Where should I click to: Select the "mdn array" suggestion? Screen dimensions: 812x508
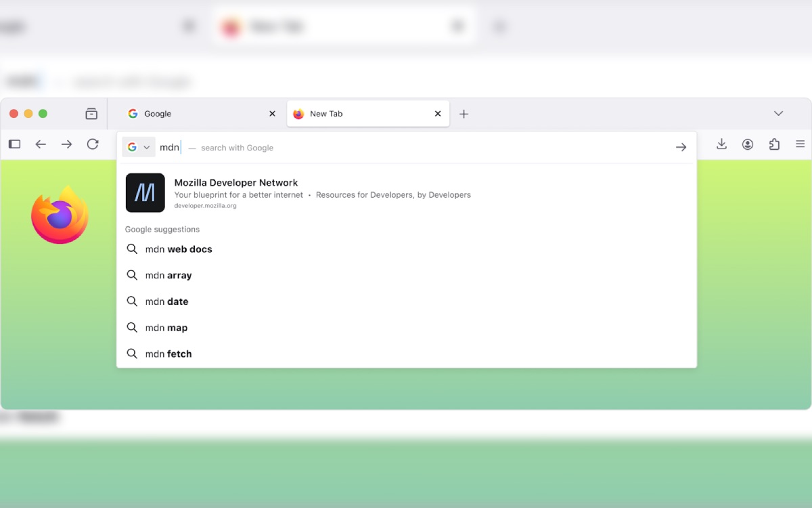(x=168, y=276)
